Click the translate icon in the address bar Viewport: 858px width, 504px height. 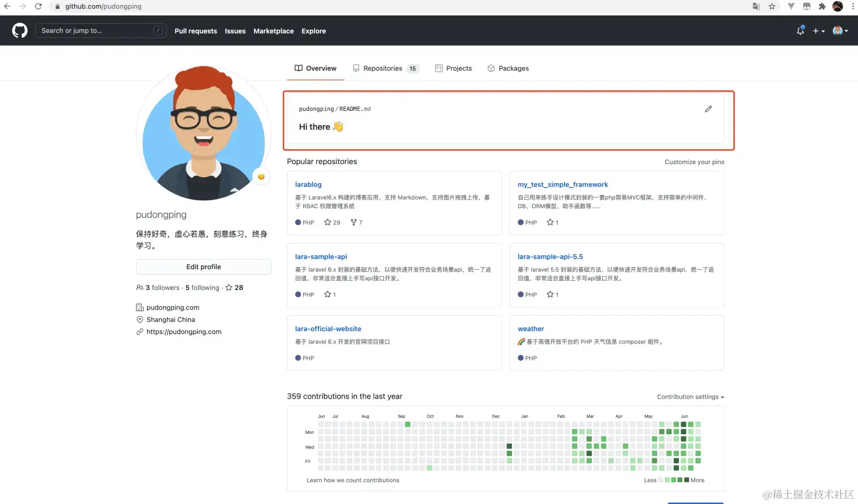pos(756,6)
